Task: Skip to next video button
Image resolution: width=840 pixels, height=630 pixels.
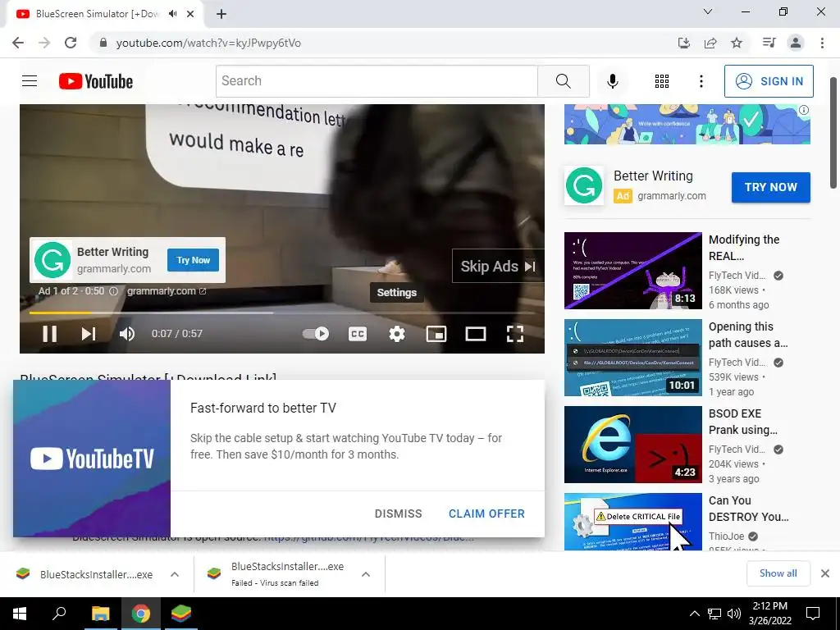Action: [89, 334]
